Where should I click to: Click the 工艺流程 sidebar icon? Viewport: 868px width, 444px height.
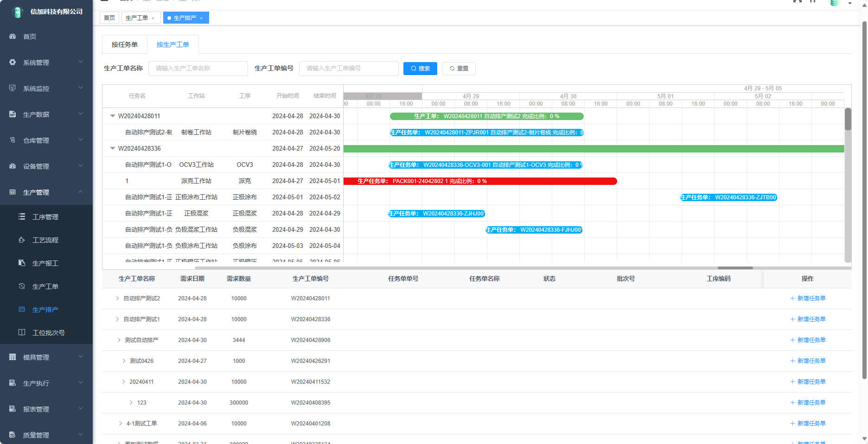point(22,240)
